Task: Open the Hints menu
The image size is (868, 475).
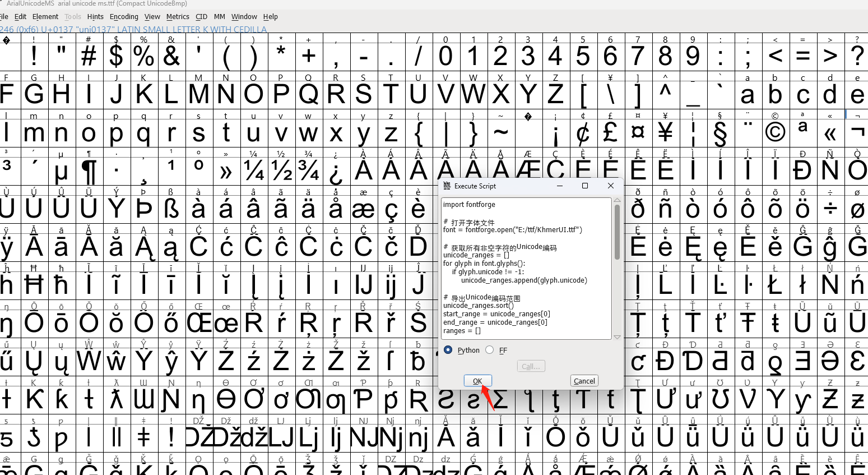Action: click(x=95, y=17)
